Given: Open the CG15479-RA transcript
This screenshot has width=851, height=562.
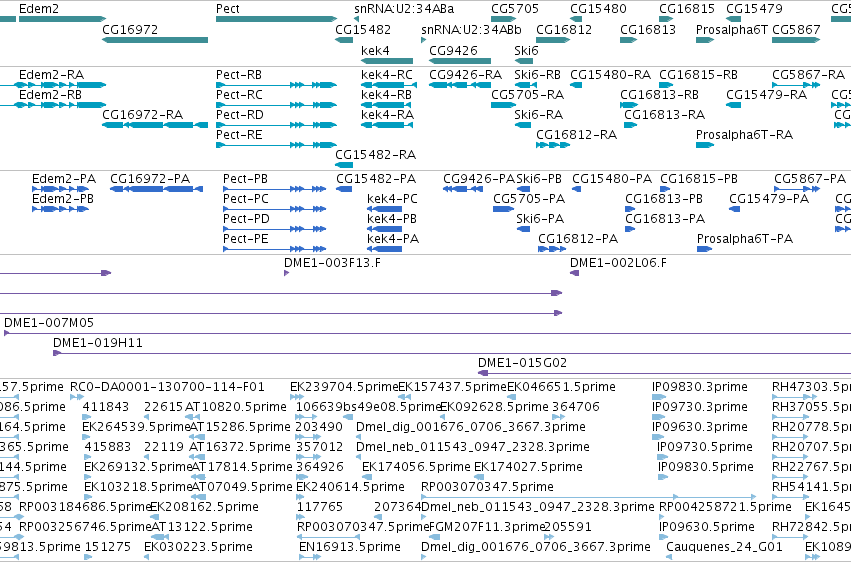Looking at the screenshot, I should click(x=734, y=105).
